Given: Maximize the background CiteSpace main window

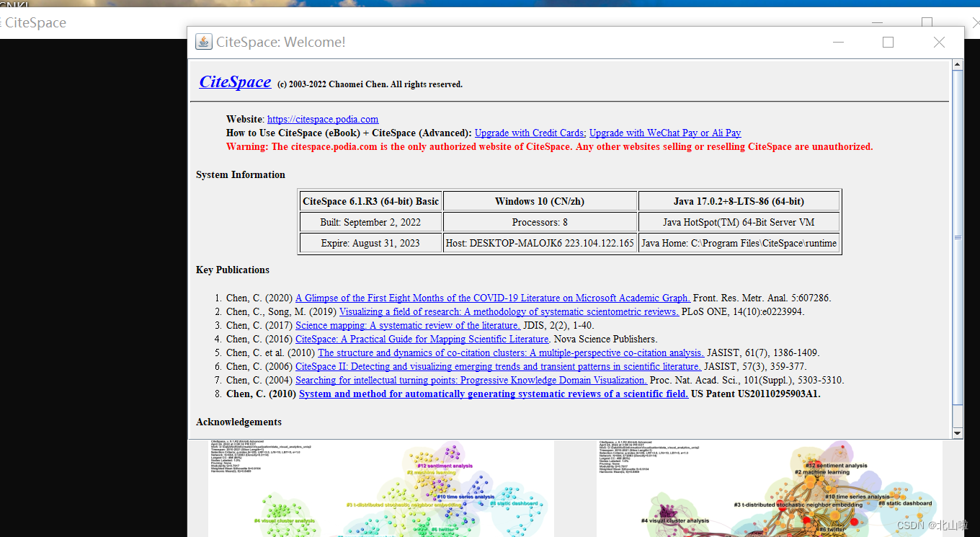Looking at the screenshot, I should 927,22.
